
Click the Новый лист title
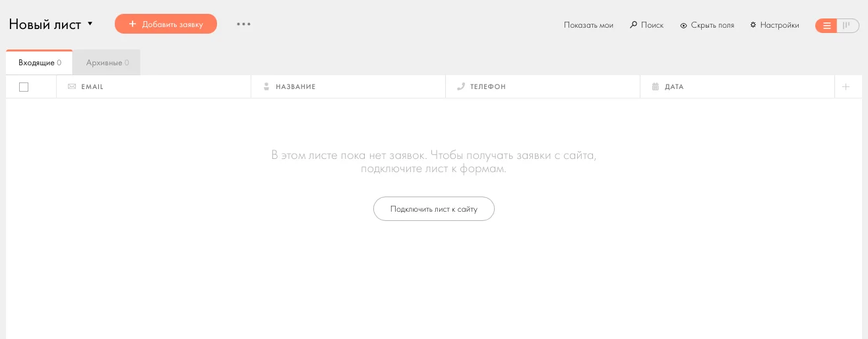click(x=45, y=24)
